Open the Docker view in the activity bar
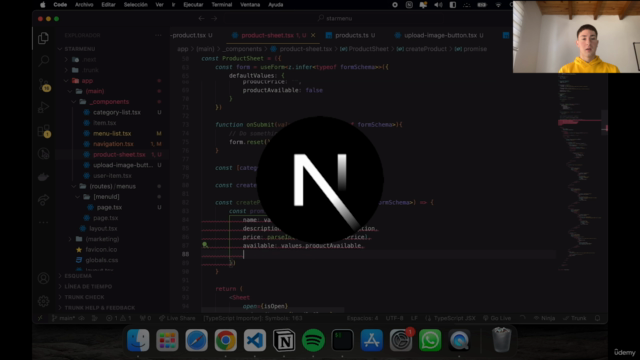 [43, 177]
